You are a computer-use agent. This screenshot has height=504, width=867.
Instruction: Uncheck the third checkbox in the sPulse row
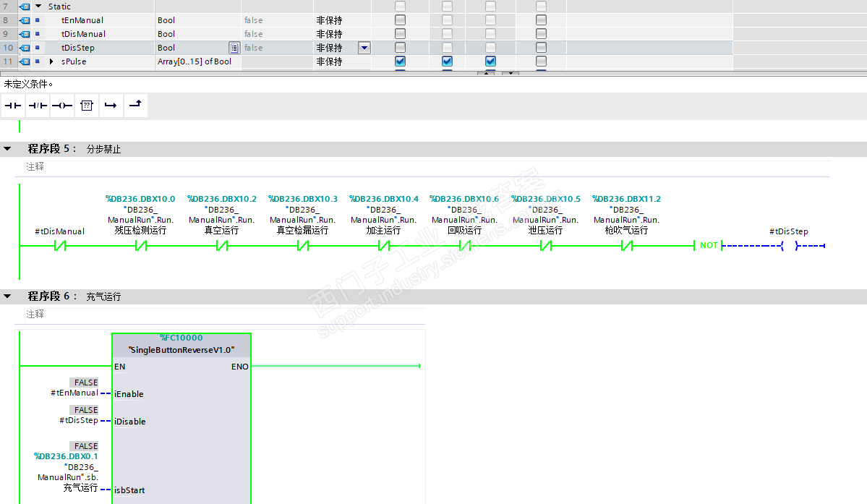click(490, 61)
